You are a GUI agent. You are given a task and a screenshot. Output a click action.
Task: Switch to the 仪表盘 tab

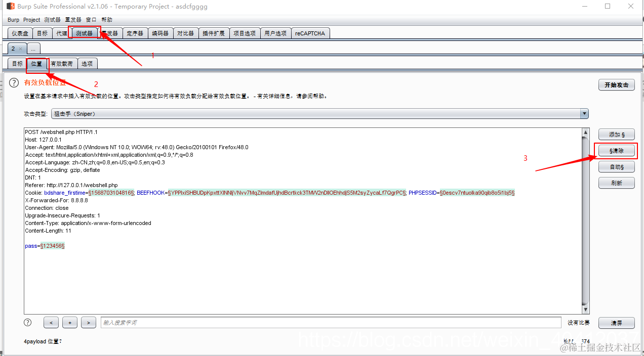pos(20,33)
